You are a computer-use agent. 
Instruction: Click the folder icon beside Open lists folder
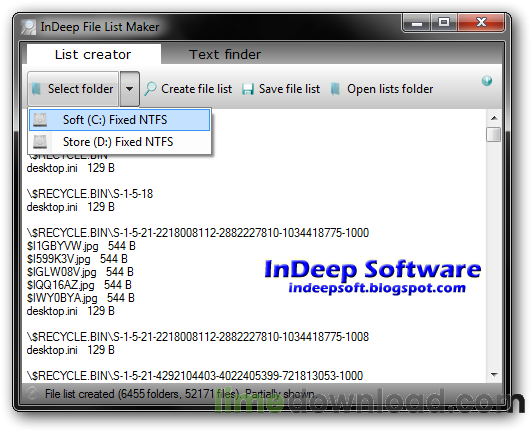tap(335, 89)
